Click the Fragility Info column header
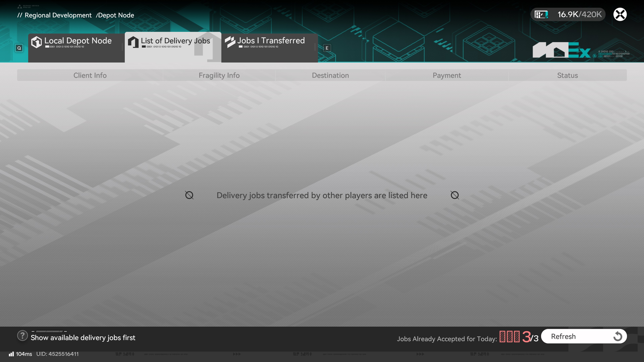 [x=219, y=75]
